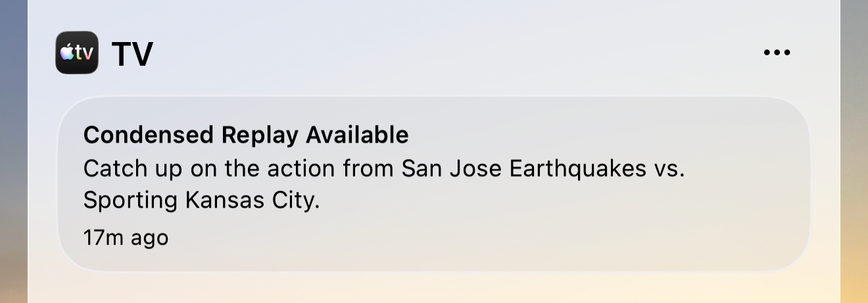Image resolution: width=868 pixels, height=303 pixels.
Task: Click the Apple TV app icon
Action: tap(77, 53)
